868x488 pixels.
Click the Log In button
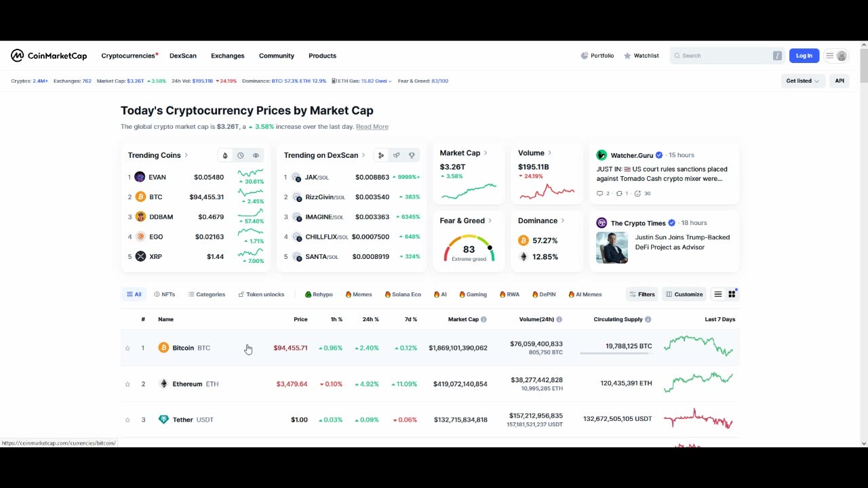pos(804,56)
